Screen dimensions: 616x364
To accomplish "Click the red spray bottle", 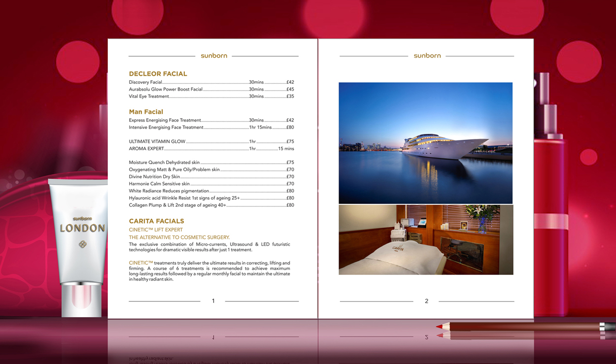I will pos(551,197).
